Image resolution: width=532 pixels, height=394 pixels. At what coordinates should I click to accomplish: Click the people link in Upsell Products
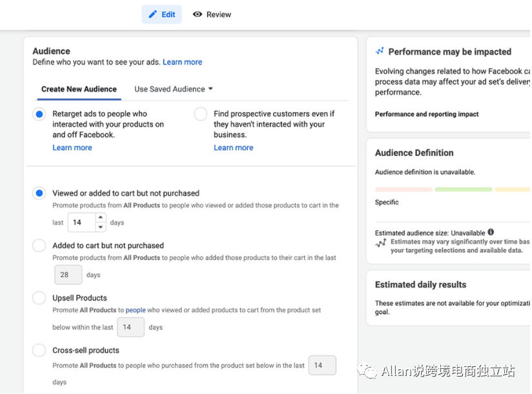click(x=136, y=310)
